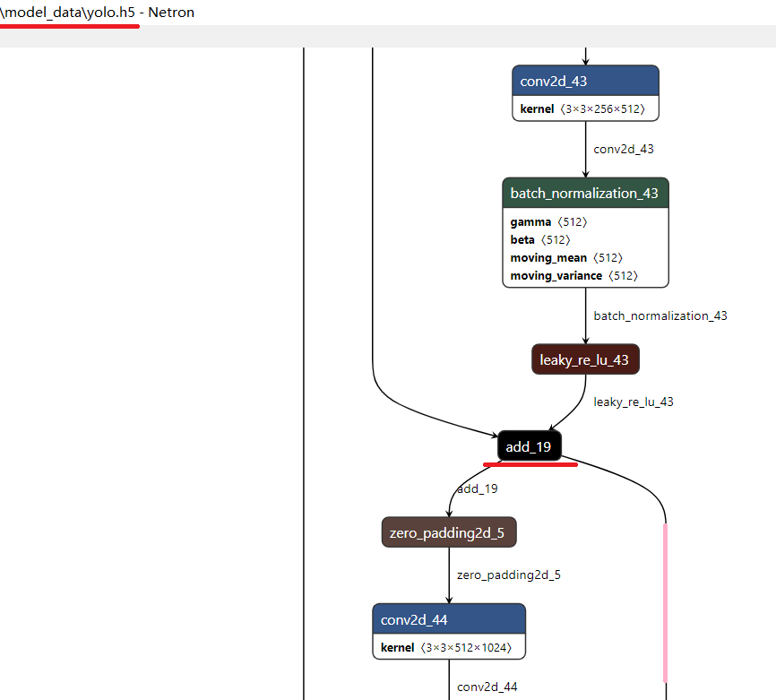Click the add_19 merge node
This screenshot has width=776, height=700.
(x=529, y=445)
